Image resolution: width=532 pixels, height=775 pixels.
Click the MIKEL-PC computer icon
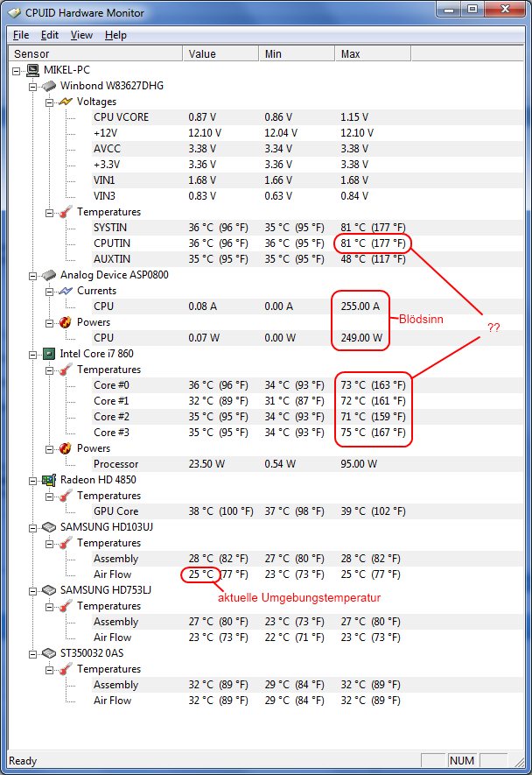[32, 70]
